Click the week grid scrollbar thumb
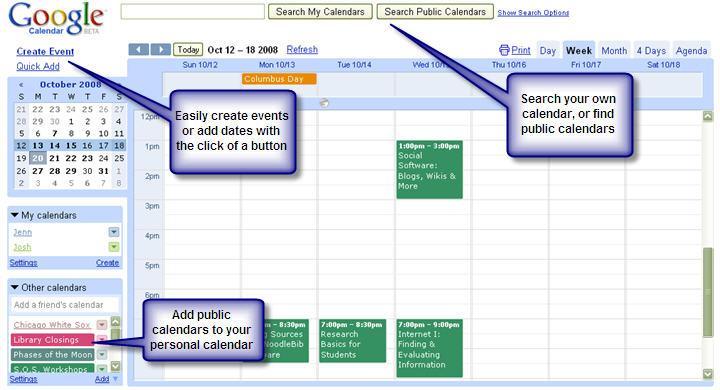 click(708, 292)
